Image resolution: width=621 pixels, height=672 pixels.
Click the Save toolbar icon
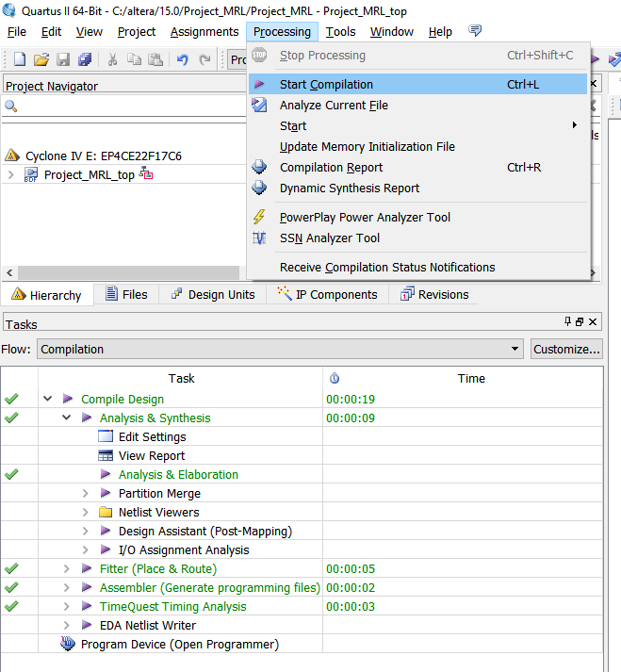(63, 59)
